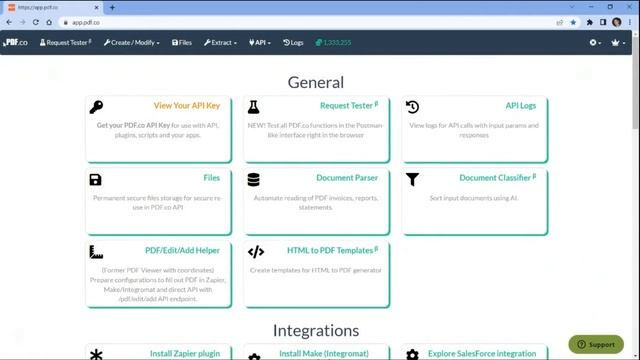640x360 pixels.
Task: Expand Create / Modify dropdown menu
Action: (131, 42)
